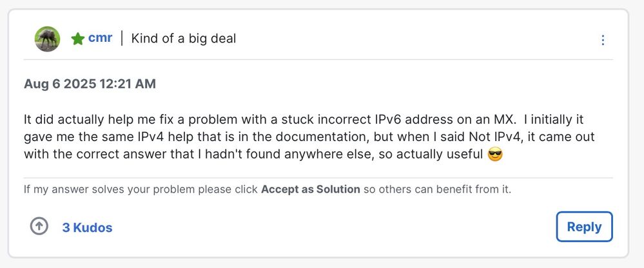Click the divider line below the author header

point(318,60)
